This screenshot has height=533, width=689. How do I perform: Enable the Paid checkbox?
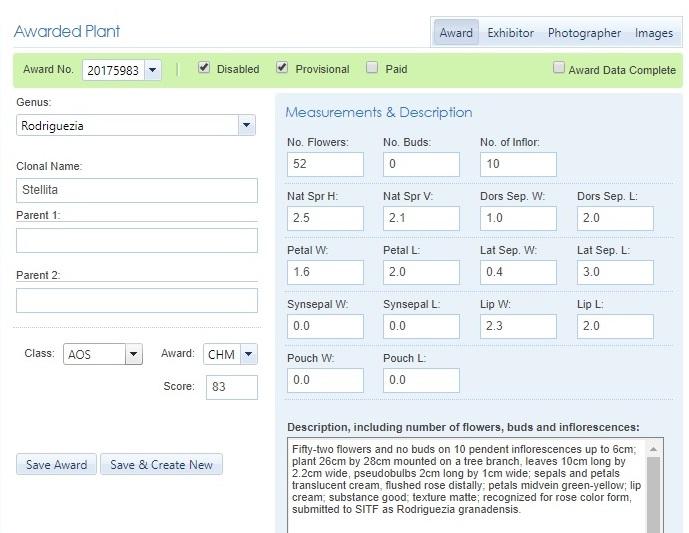[x=372, y=68]
